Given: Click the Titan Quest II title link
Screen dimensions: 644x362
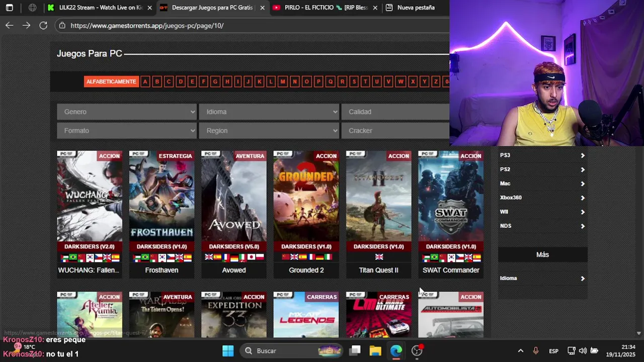Looking at the screenshot, I should (378, 270).
